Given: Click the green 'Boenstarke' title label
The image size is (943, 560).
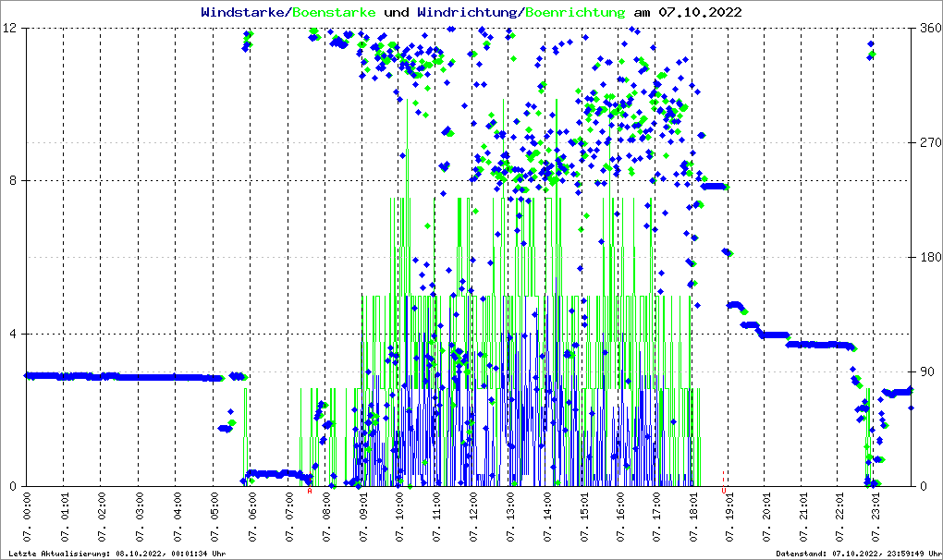Looking at the screenshot, I should [334, 12].
